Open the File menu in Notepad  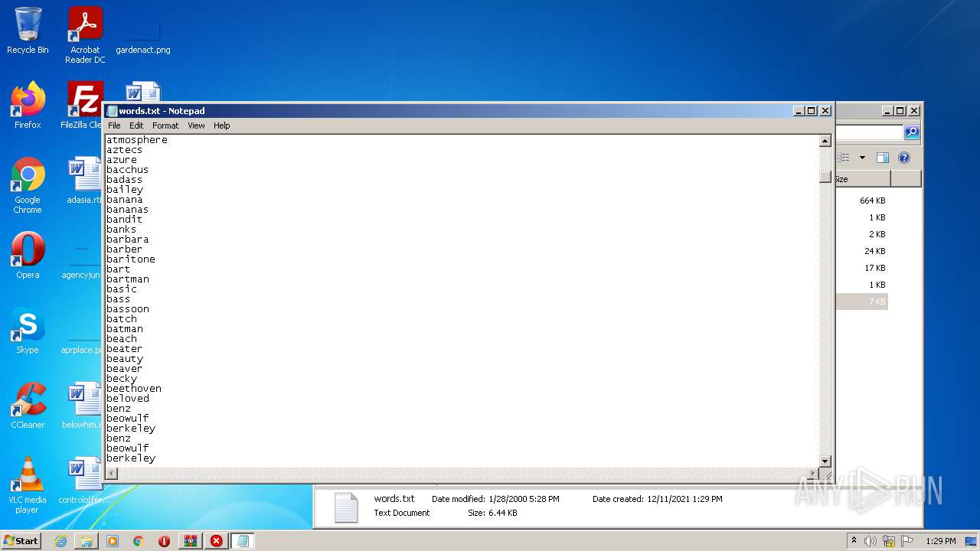coord(114,126)
